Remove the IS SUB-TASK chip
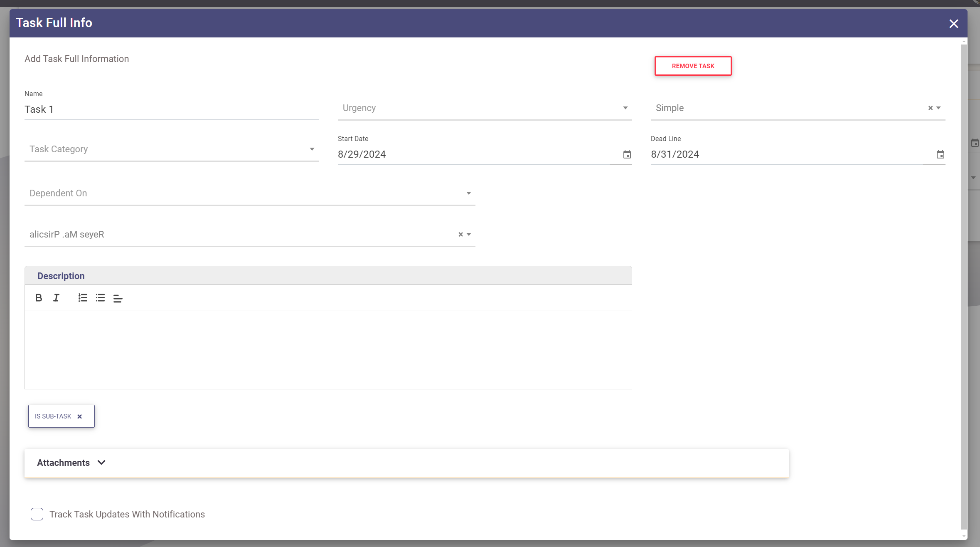 tap(80, 416)
